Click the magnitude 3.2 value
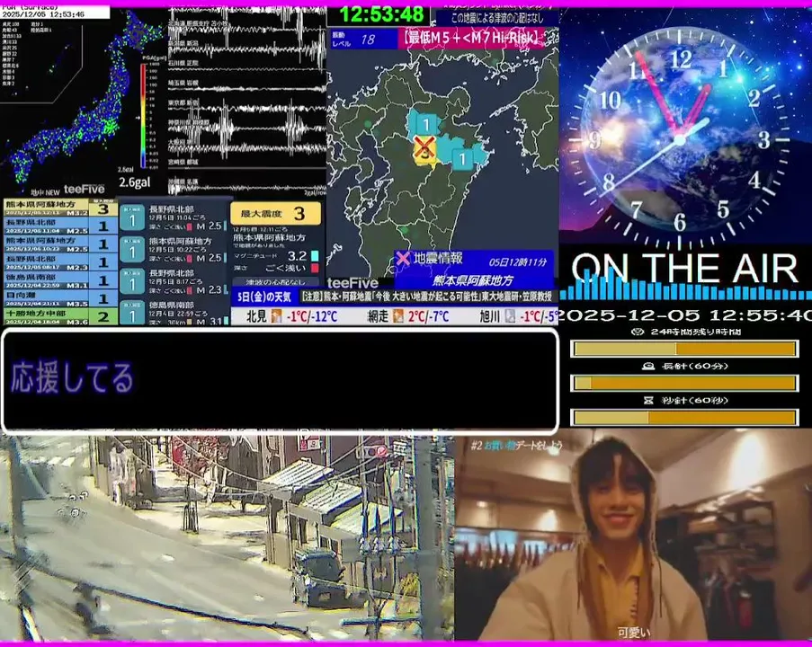 click(298, 256)
